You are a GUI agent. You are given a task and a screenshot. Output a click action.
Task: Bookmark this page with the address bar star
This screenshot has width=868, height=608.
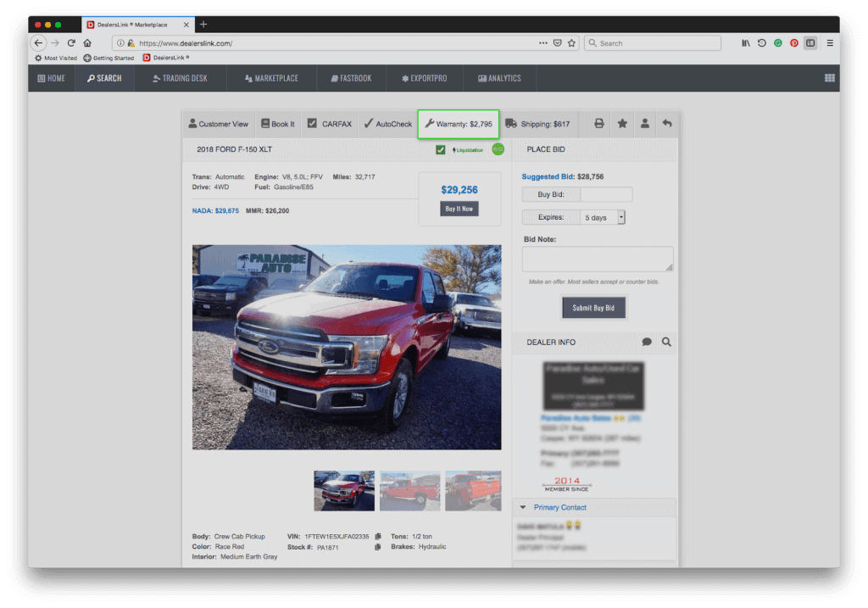coord(572,42)
